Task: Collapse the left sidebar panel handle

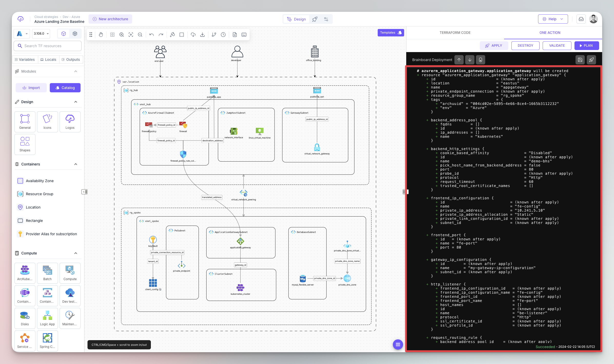Action: pyautogui.click(x=84, y=192)
